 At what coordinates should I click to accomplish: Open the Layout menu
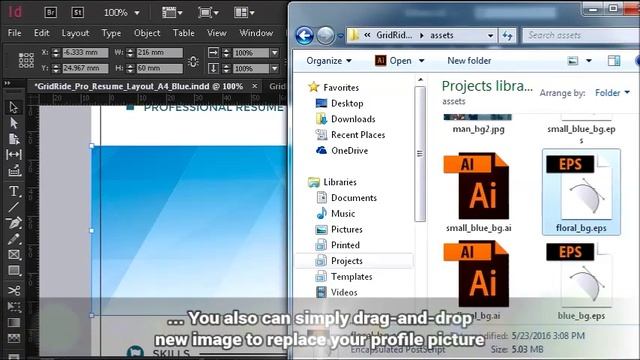point(75,33)
